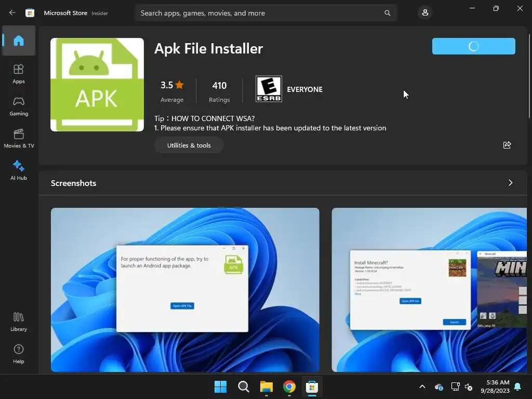Click the Insider label in the title bar
532x399 pixels.
tap(100, 13)
